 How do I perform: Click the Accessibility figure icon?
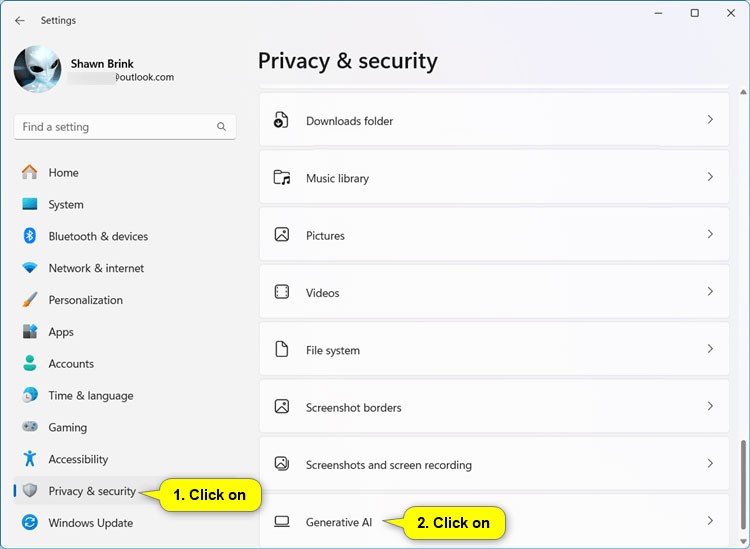point(30,459)
